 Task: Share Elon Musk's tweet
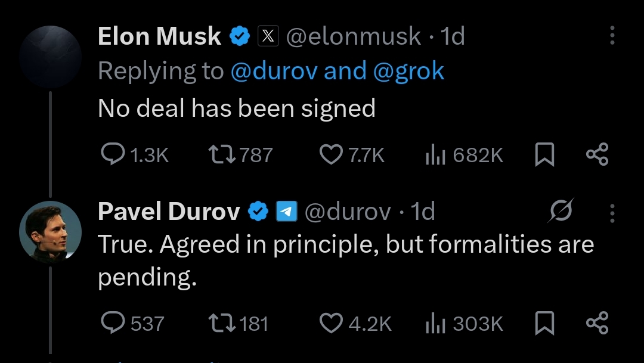pos(597,155)
